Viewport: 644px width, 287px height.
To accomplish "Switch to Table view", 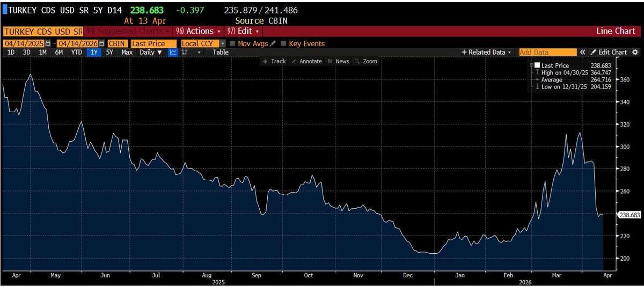I will pos(220,52).
